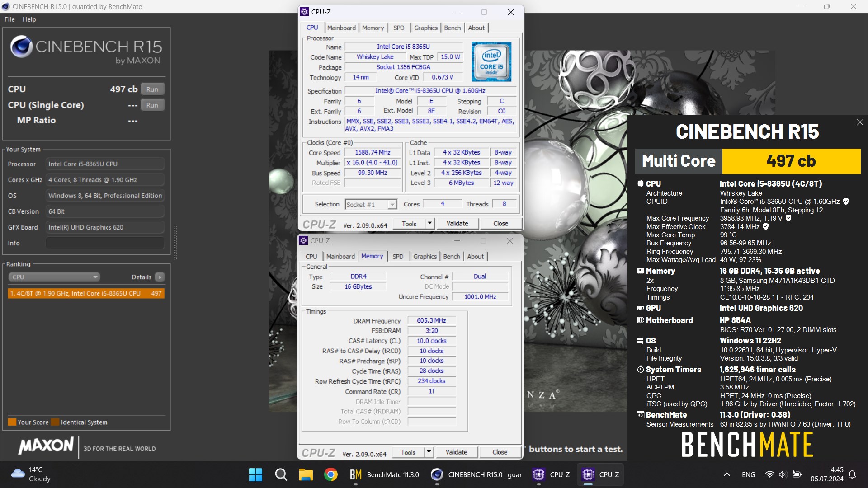The width and height of the screenshot is (868, 488).
Task: Open Bench tab in lower CPU-Z window
Action: (x=451, y=257)
